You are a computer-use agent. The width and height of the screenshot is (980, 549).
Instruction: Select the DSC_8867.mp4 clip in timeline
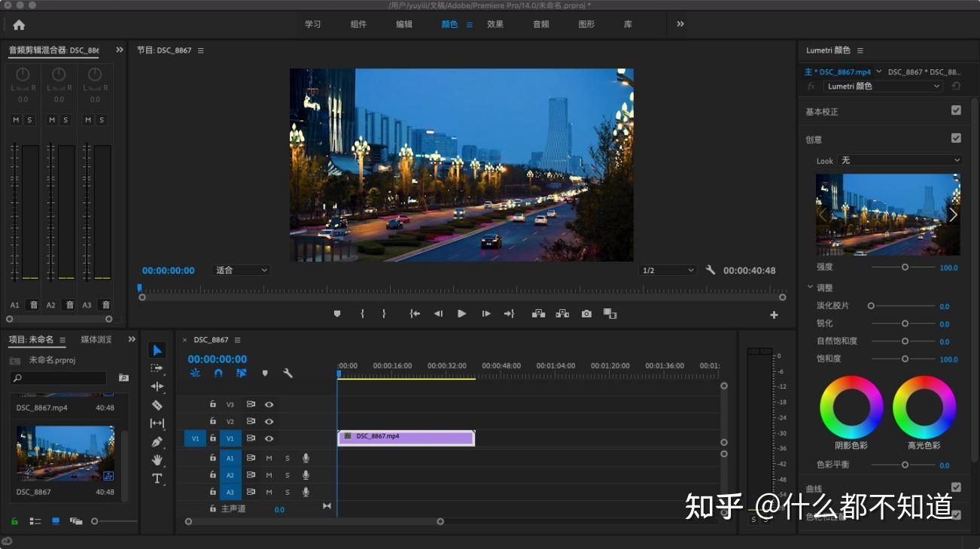click(x=406, y=438)
